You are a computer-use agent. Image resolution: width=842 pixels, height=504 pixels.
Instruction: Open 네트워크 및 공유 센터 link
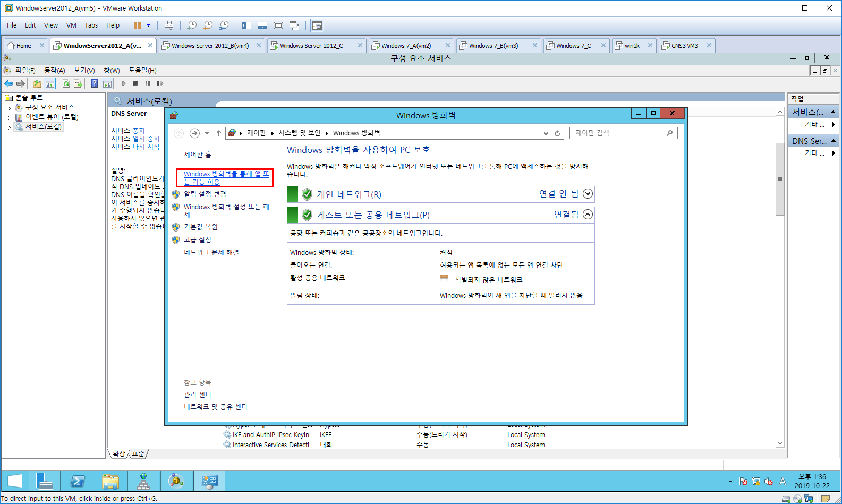216,407
